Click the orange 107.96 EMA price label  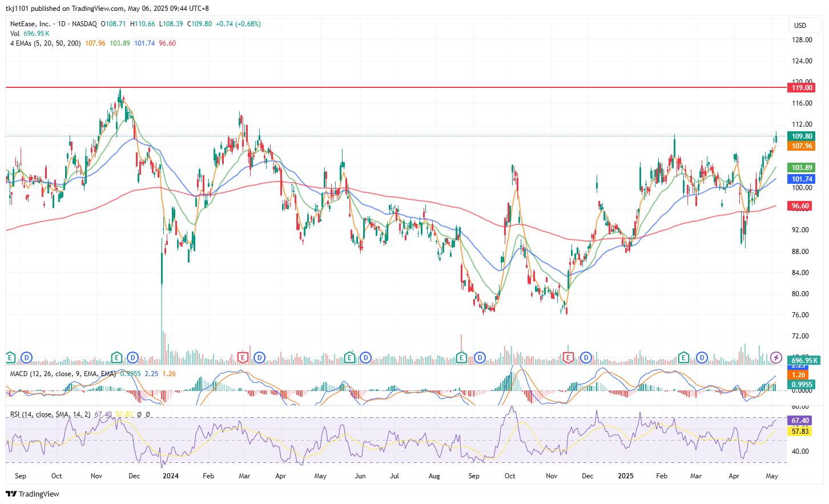point(802,146)
